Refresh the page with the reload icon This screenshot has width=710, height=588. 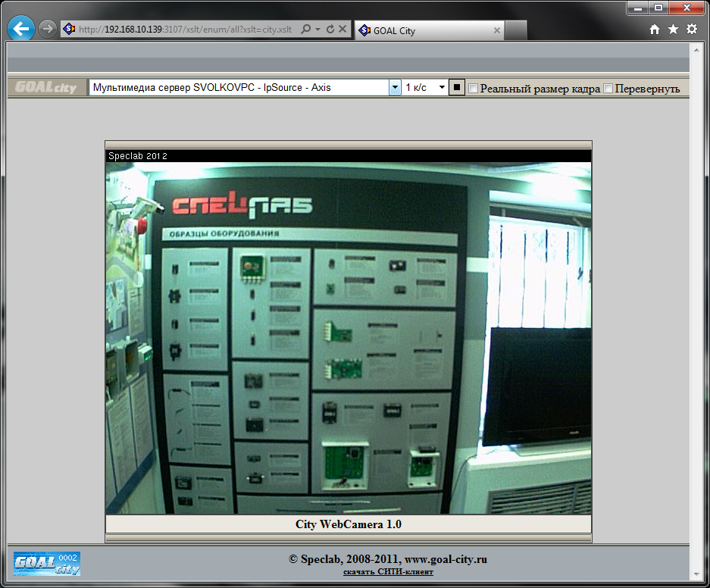pos(330,30)
